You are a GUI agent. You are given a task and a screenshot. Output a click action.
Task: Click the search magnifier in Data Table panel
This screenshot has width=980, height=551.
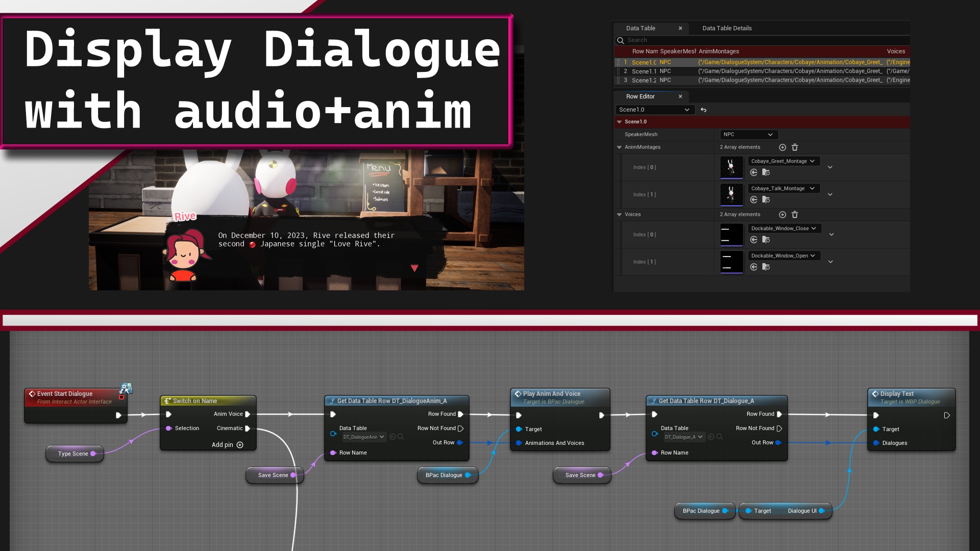point(621,40)
